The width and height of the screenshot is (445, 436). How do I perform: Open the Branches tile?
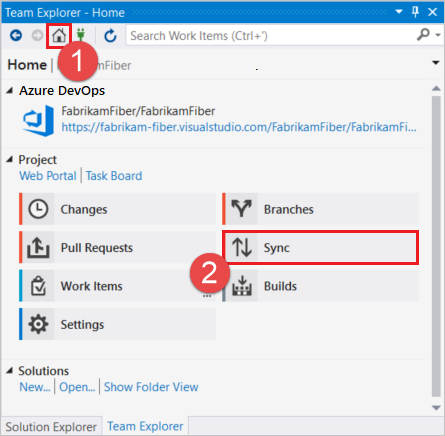320,209
